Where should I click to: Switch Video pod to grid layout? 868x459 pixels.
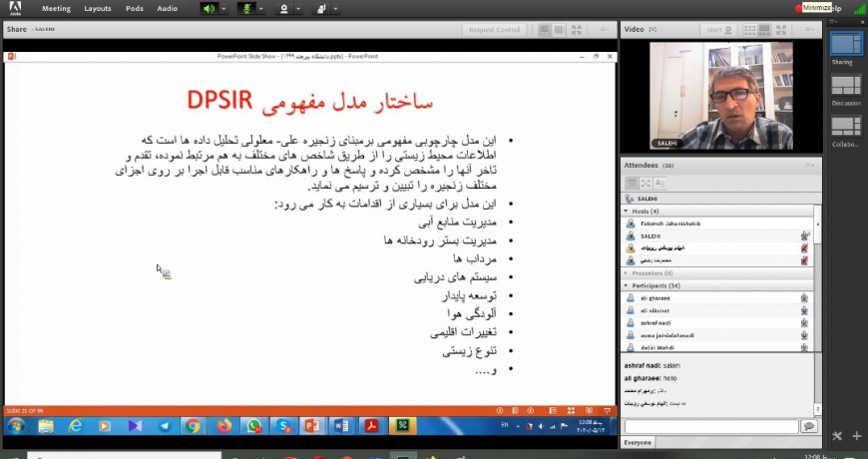point(749,30)
